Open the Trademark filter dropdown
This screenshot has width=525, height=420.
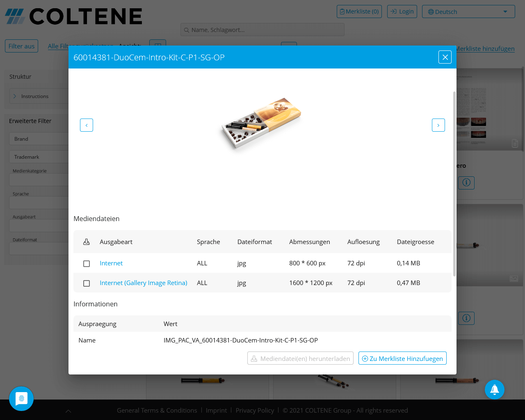point(39,157)
